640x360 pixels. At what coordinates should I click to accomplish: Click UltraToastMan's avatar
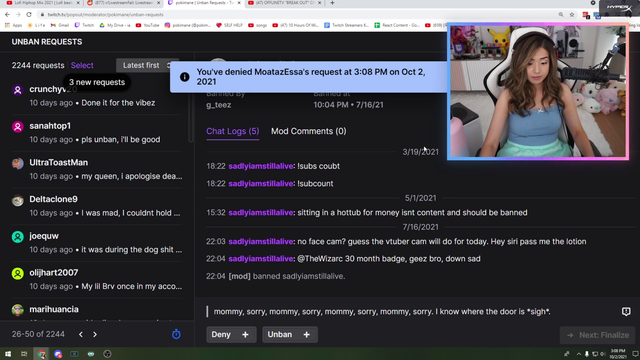[x=18, y=163]
